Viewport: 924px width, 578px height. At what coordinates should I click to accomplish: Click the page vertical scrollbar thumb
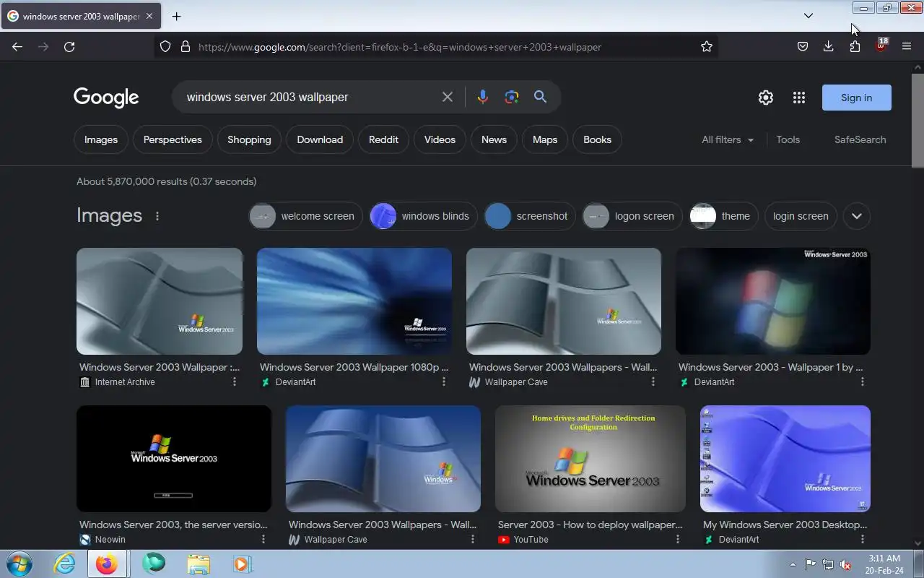coord(918,119)
